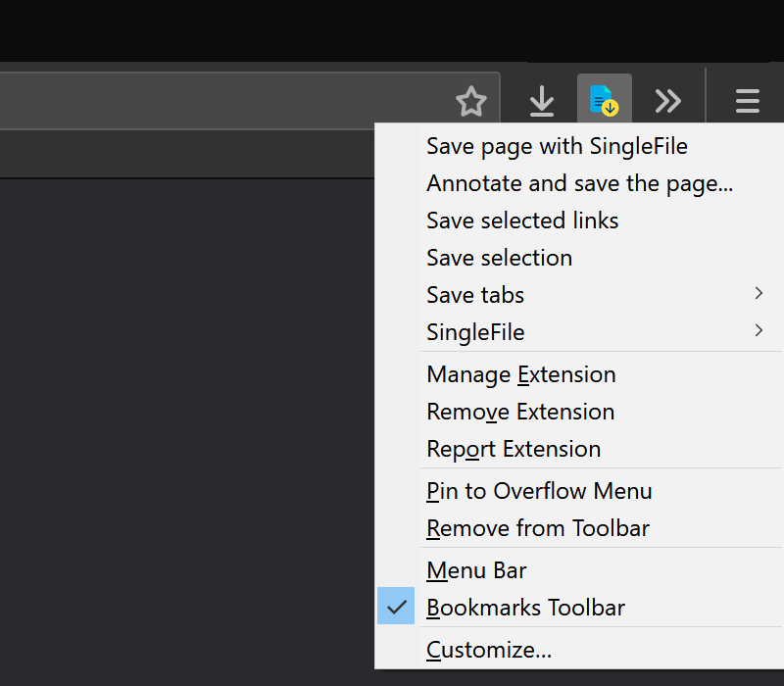This screenshot has height=686, width=784.
Task: Enable the Menu Bar option
Action: click(476, 570)
